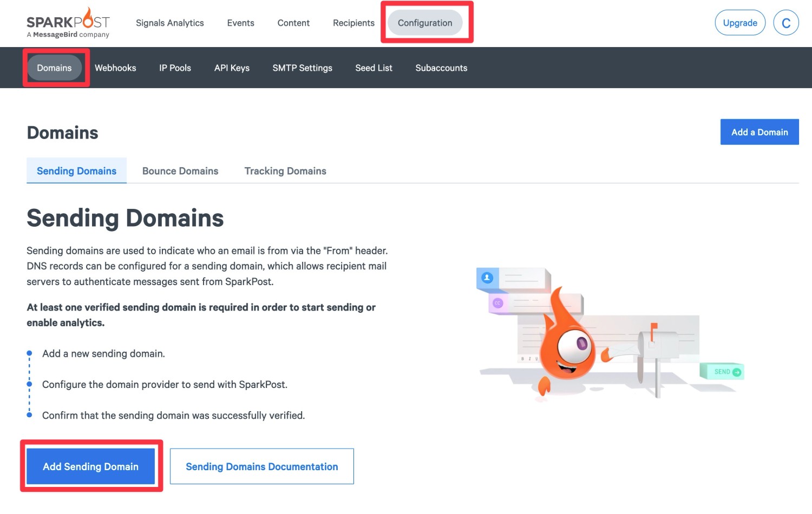The height and width of the screenshot is (514, 812).
Task: Open Webhooks settings
Action: tap(115, 68)
